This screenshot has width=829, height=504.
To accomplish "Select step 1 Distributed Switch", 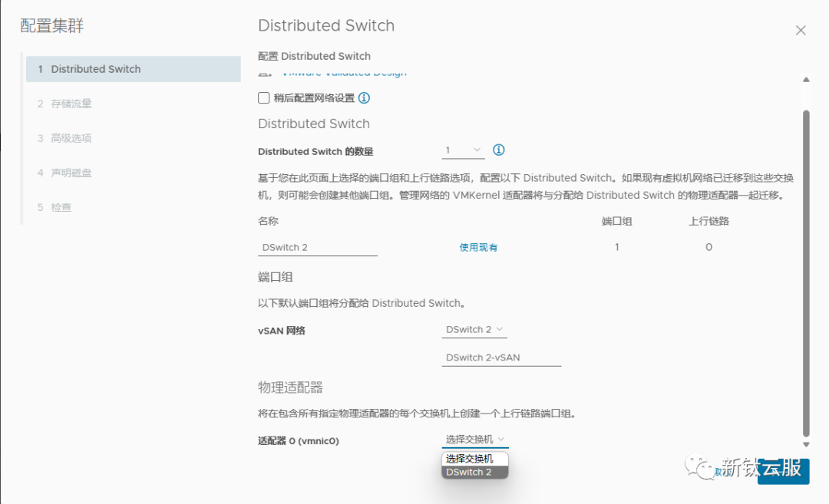I will pos(134,69).
